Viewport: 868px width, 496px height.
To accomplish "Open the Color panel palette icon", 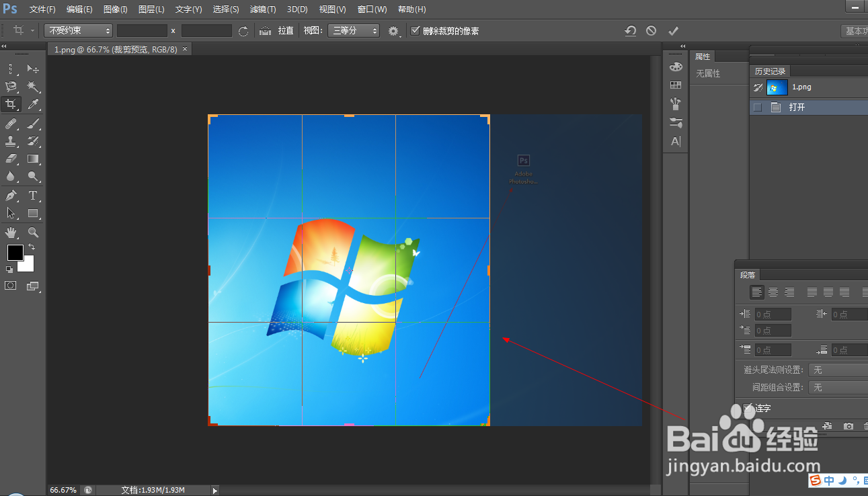I will click(x=676, y=67).
